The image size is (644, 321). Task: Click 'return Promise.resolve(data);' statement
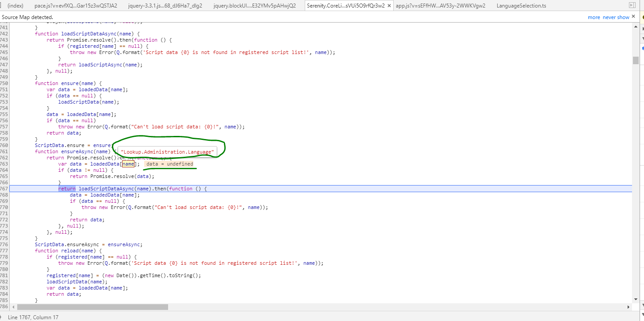pos(112,176)
